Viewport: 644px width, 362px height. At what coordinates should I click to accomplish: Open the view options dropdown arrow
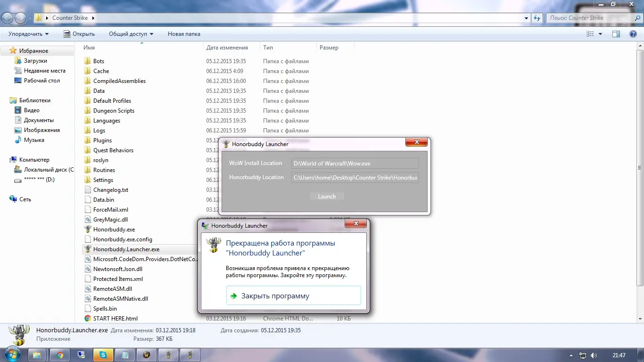[600, 34]
